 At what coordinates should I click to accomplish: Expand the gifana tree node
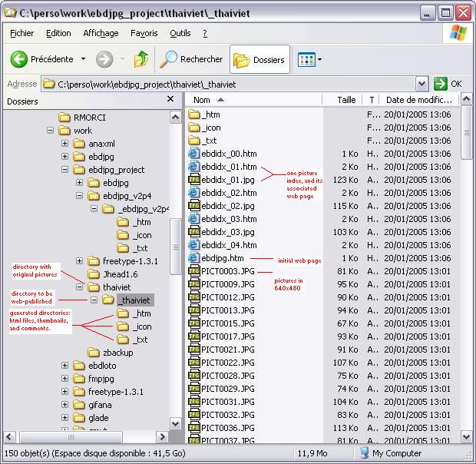(64, 405)
